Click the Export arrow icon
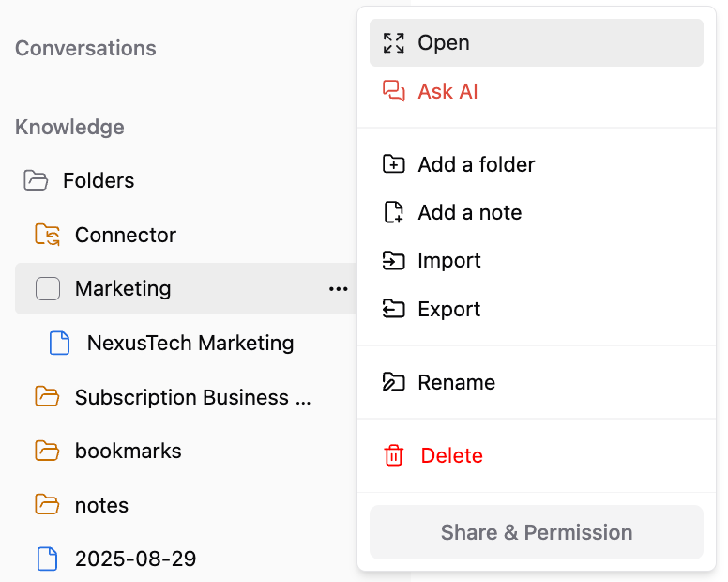 click(x=394, y=309)
